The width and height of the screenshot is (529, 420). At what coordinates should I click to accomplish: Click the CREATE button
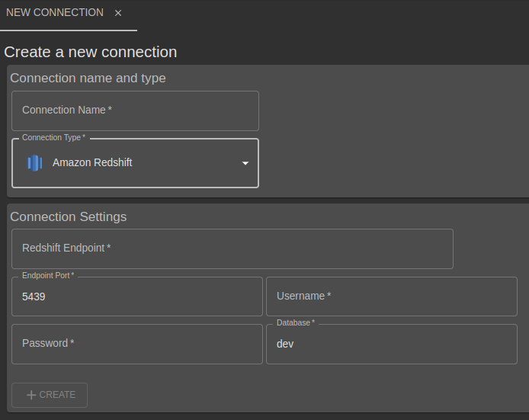click(50, 395)
